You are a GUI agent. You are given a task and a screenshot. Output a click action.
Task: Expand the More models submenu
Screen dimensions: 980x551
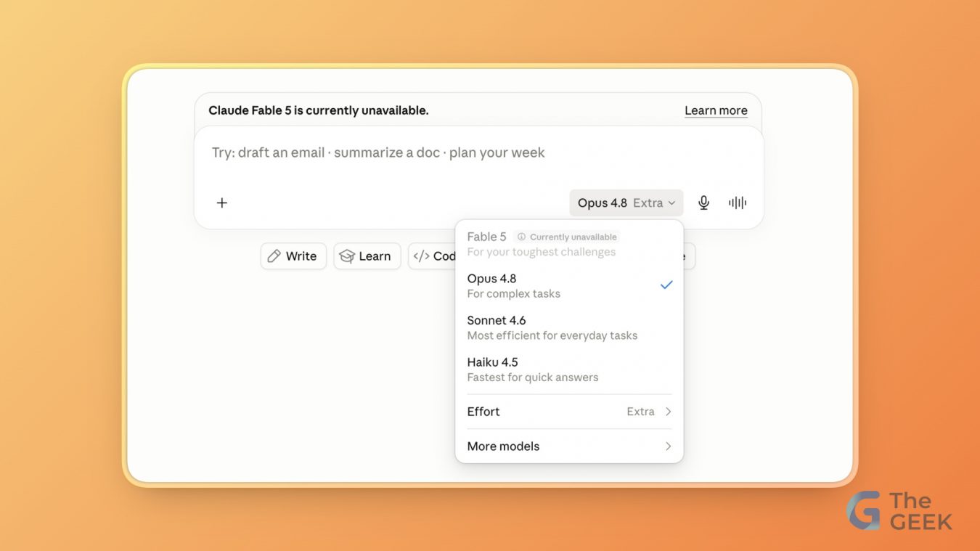[569, 446]
